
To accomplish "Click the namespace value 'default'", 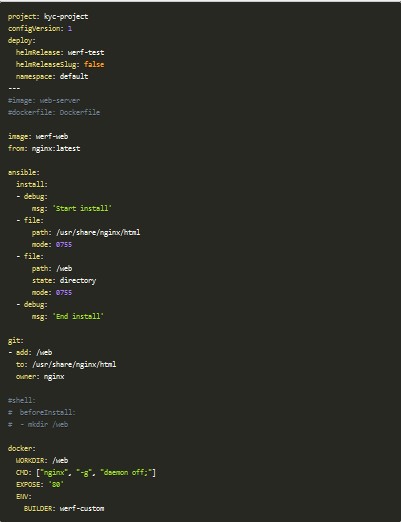I will [x=74, y=76].
